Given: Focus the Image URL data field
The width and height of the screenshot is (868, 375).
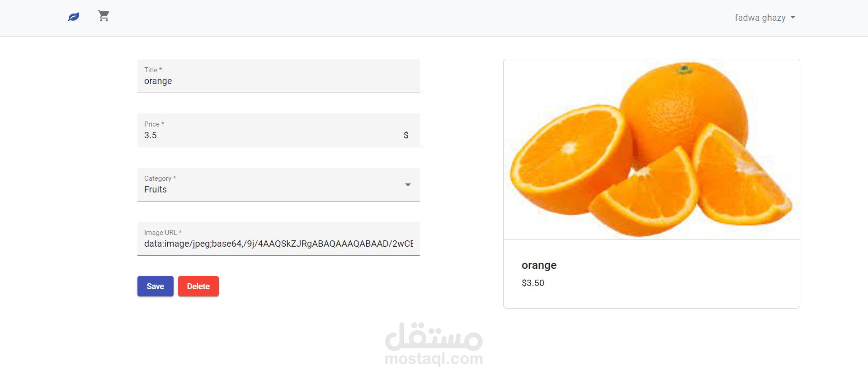Looking at the screenshot, I should (278, 239).
